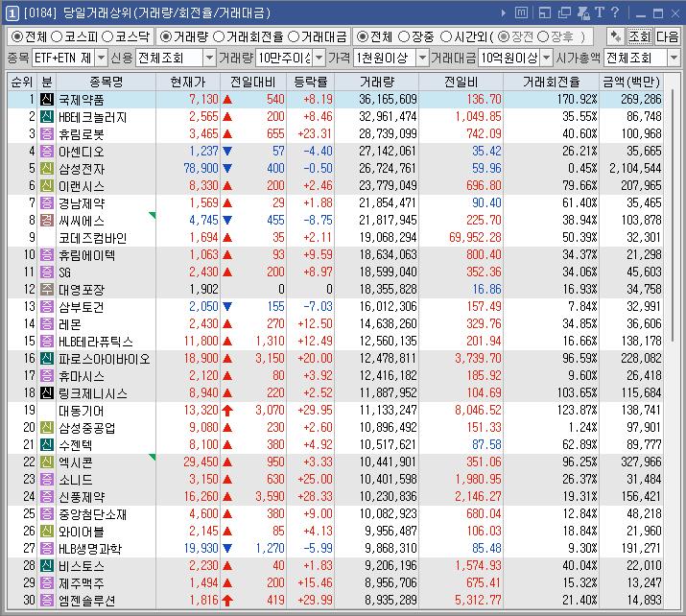Open the memo 'm' icon in title bar
686x616 pixels.
(x=521, y=13)
